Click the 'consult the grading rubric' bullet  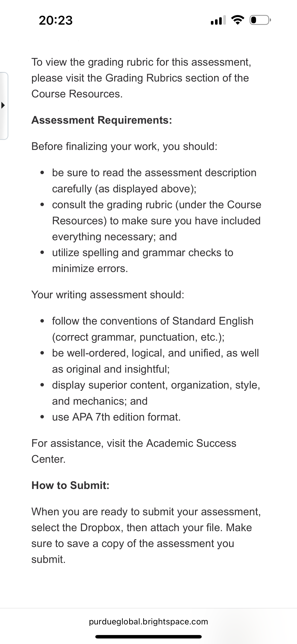(x=157, y=221)
